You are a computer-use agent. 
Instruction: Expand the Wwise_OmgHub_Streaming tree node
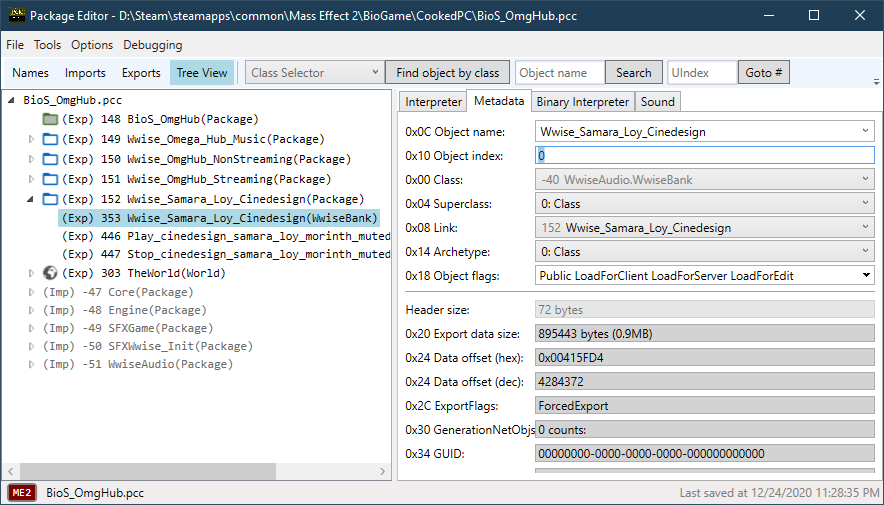32,179
